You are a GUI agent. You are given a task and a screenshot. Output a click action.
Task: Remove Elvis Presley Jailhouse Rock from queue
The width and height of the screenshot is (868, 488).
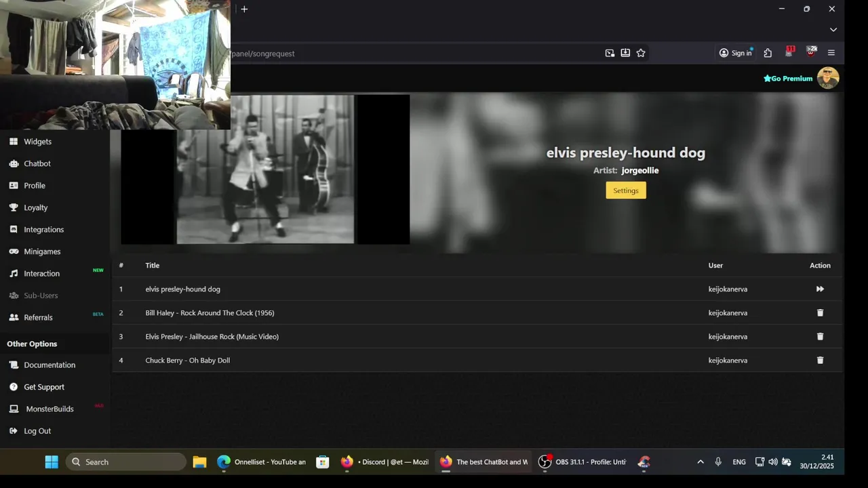pos(820,336)
